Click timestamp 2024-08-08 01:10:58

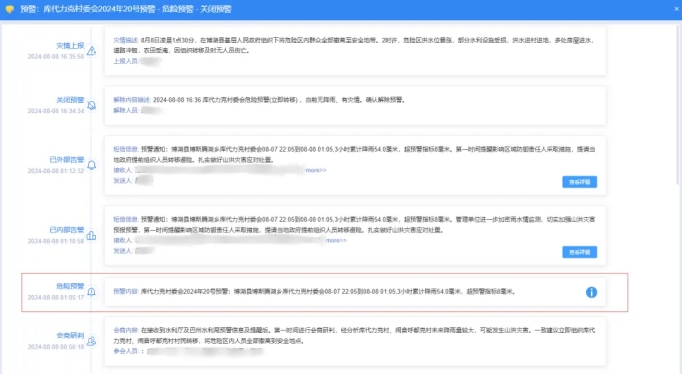point(56,241)
